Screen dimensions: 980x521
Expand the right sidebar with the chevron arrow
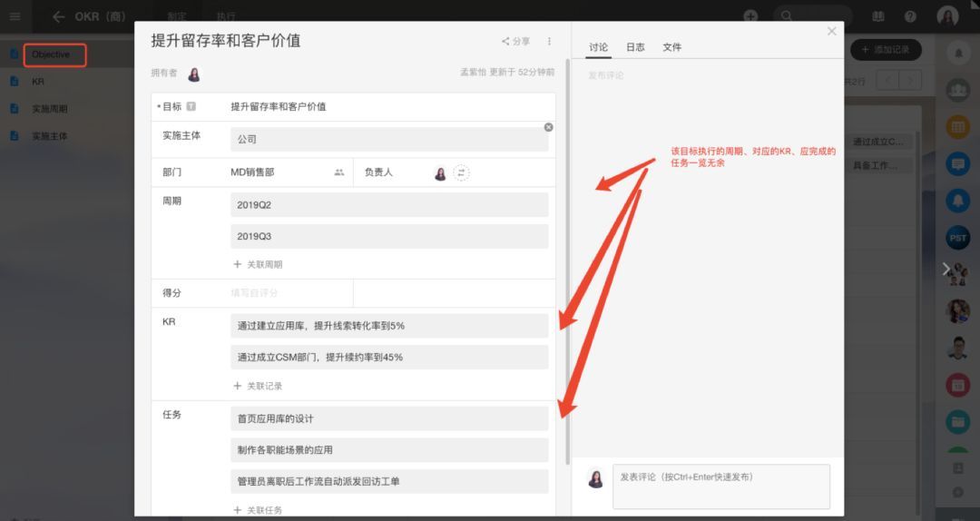[x=946, y=269]
